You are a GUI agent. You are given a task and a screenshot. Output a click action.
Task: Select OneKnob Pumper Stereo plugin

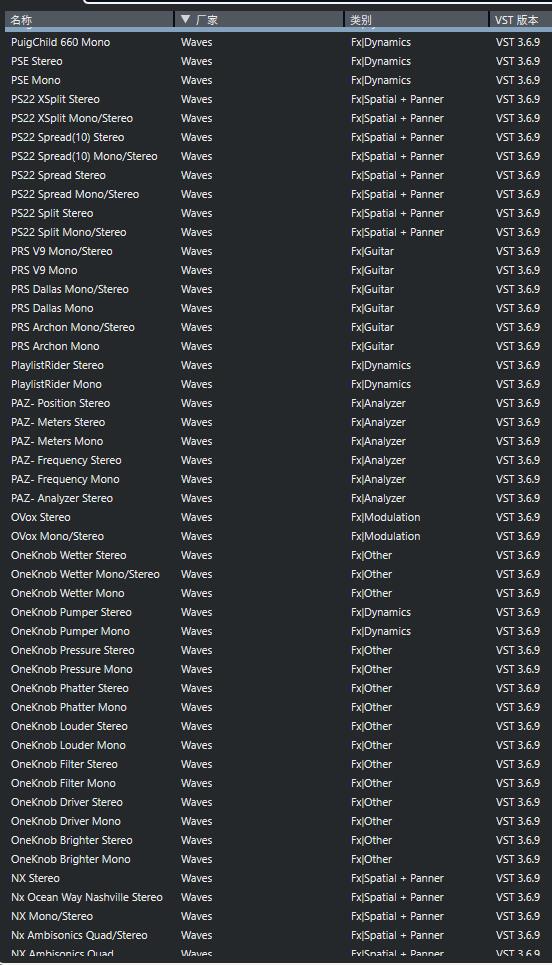[x=276, y=612]
